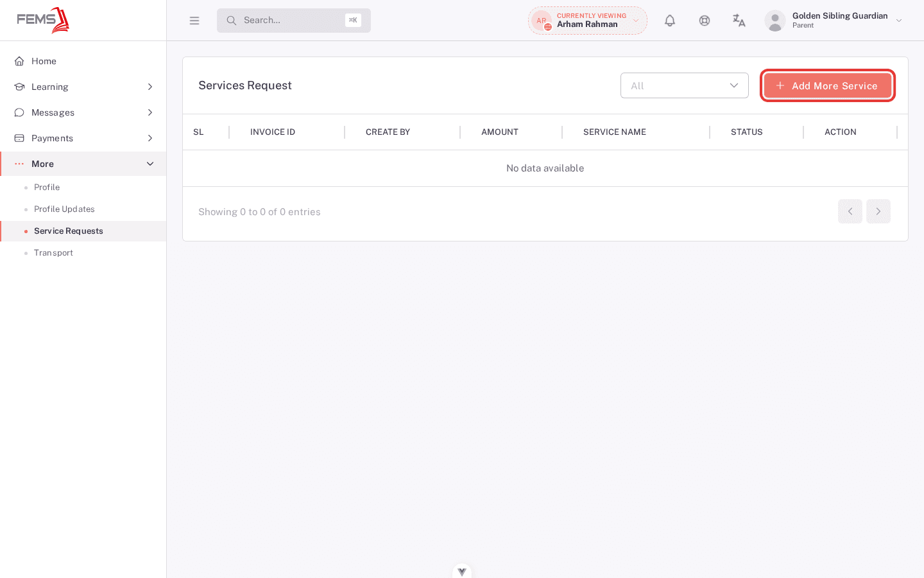Open the notifications bell
Image resolution: width=924 pixels, height=578 pixels.
tap(670, 21)
